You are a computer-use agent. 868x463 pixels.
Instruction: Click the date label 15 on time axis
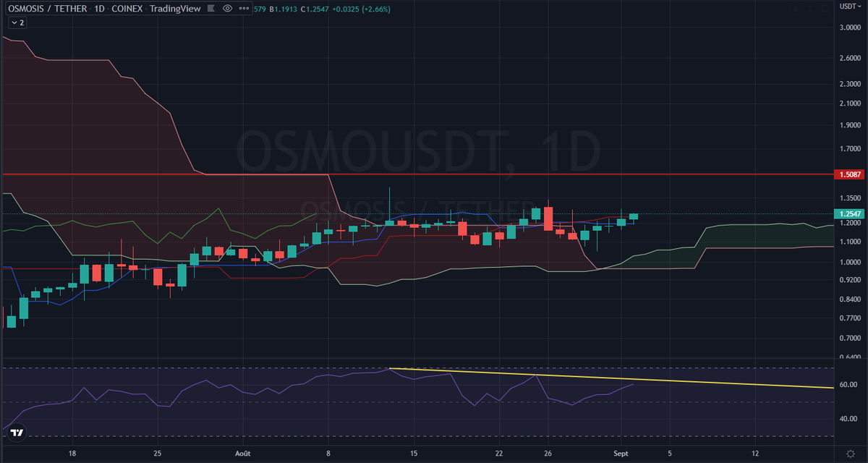413,453
